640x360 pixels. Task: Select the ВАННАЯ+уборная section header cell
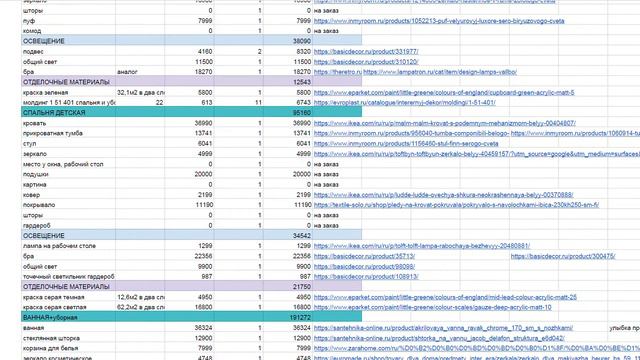coord(68,318)
